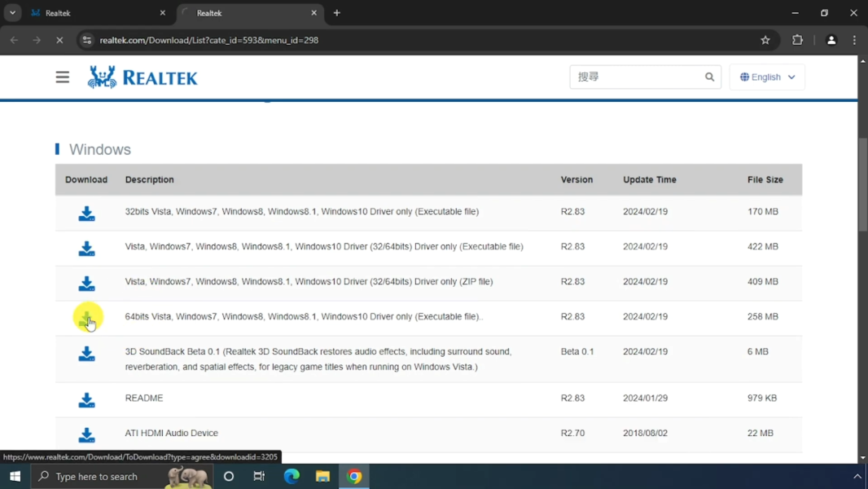Download the 64bits Vista executable driver
The width and height of the screenshot is (868, 489).
pyautogui.click(x=86, y=318)
